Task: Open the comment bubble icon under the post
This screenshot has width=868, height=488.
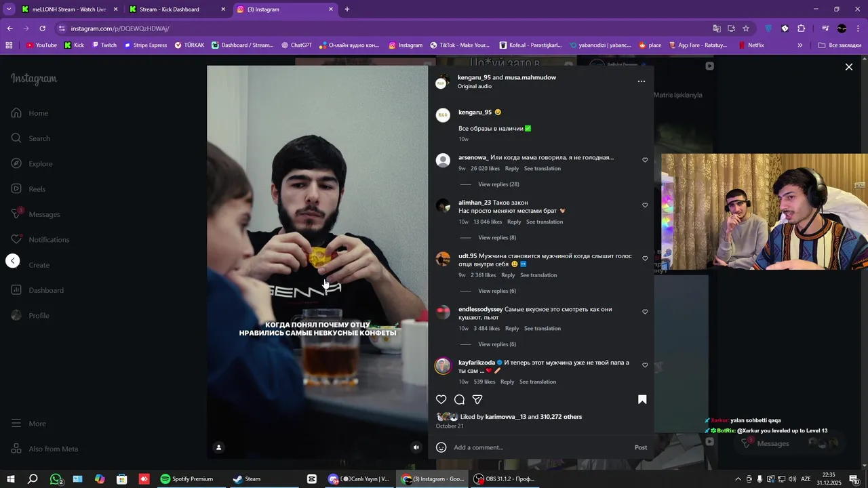Action: pyautogui.click(x=459, y=400)
